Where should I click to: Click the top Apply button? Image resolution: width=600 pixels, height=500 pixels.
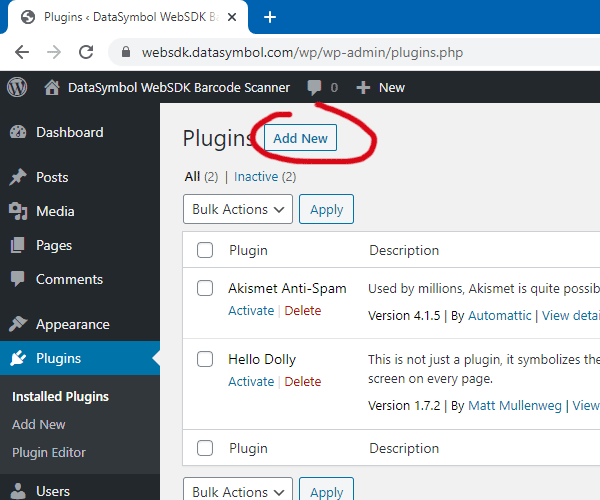click(326, 209)
